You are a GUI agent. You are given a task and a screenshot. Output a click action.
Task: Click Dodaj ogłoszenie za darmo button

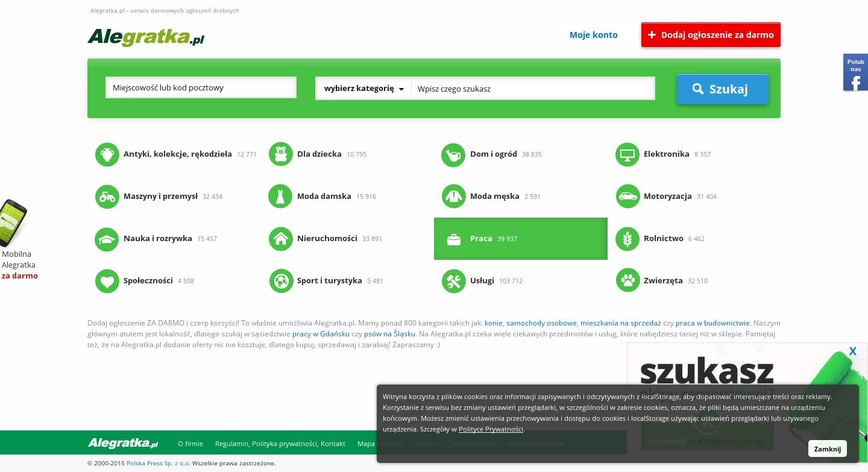click(x=711, y=35)
